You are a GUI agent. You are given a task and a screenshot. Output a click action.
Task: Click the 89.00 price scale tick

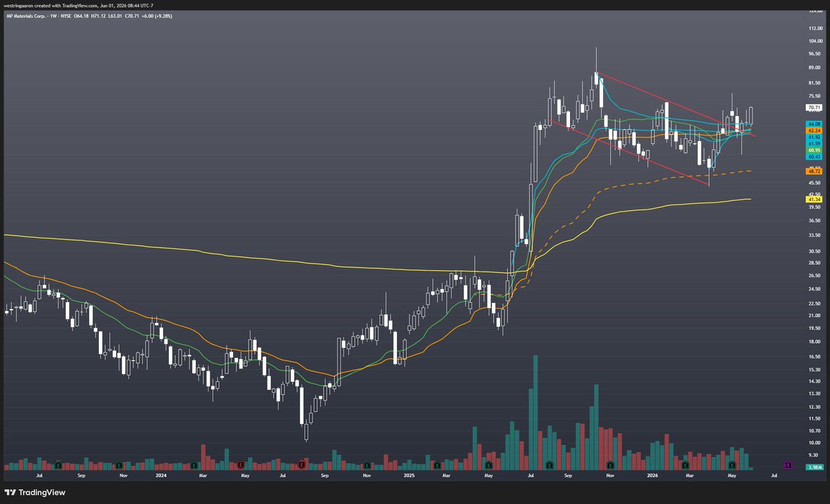813,68
